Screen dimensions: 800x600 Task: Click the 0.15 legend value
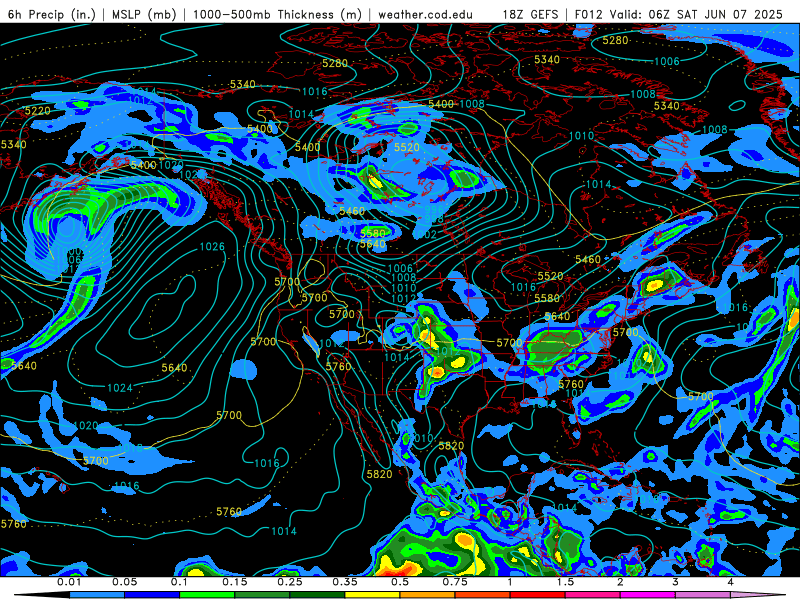(235, 582)
